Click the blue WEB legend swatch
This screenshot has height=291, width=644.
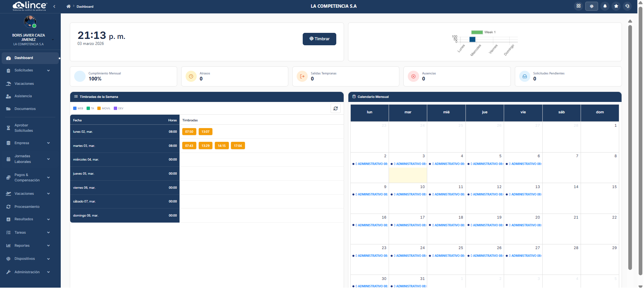pyautogui.click(x=75, y=108)
